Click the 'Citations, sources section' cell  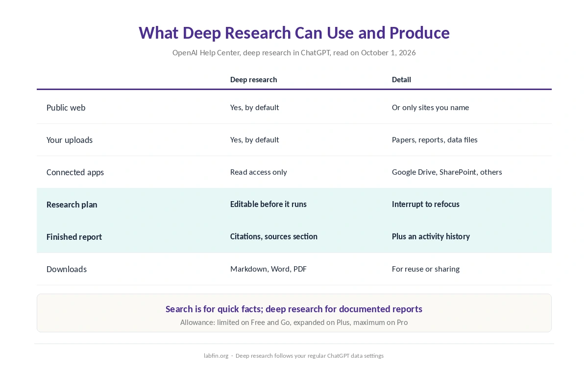[x=274, y=236]
